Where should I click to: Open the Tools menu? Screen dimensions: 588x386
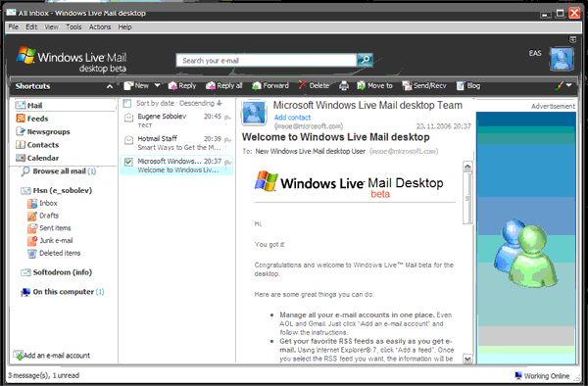pyautogui.click(x=73, y=27)
